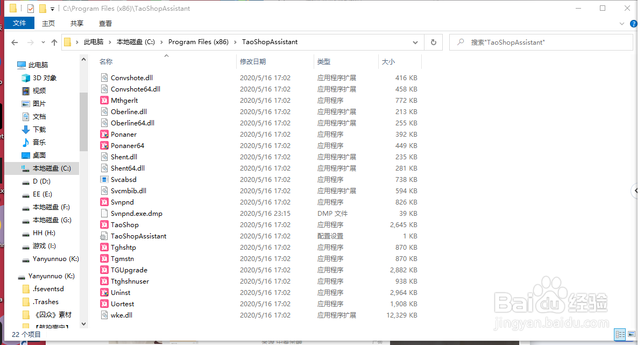Click 此电脑 breadcrumb in address bar

click(x=94, y=42)
